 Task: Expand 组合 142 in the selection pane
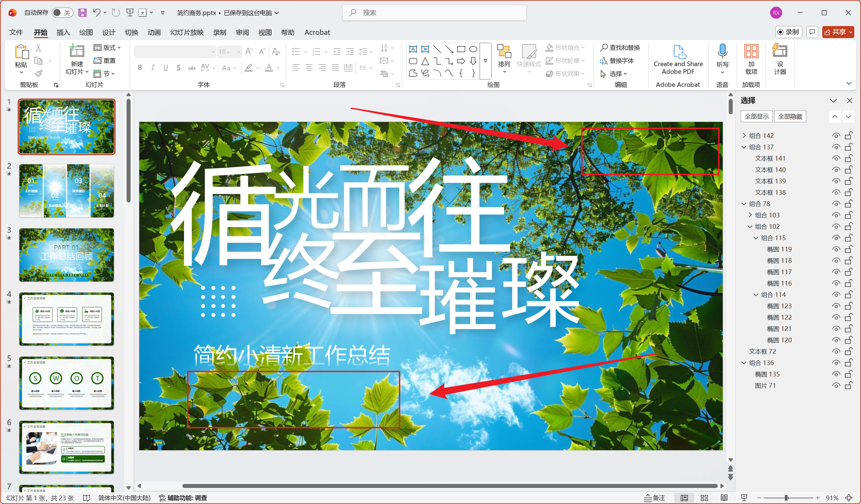744,135
